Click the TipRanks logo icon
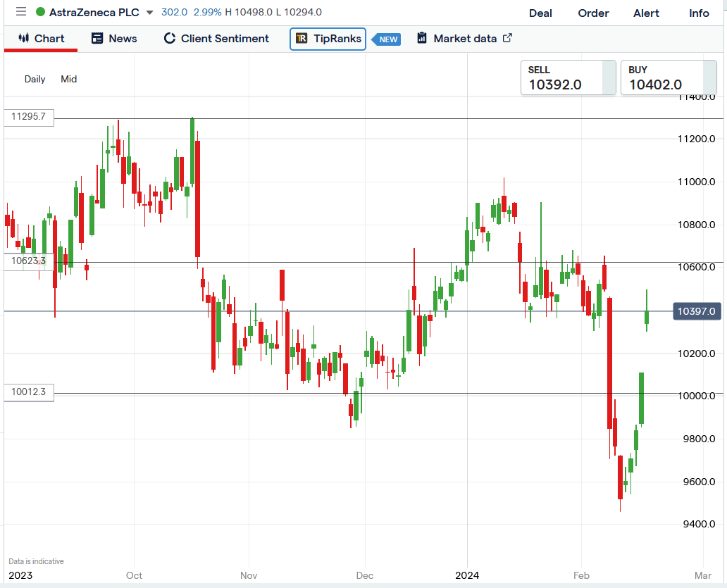727x588 pixels. pyautogui.click(x=302, y=38)
